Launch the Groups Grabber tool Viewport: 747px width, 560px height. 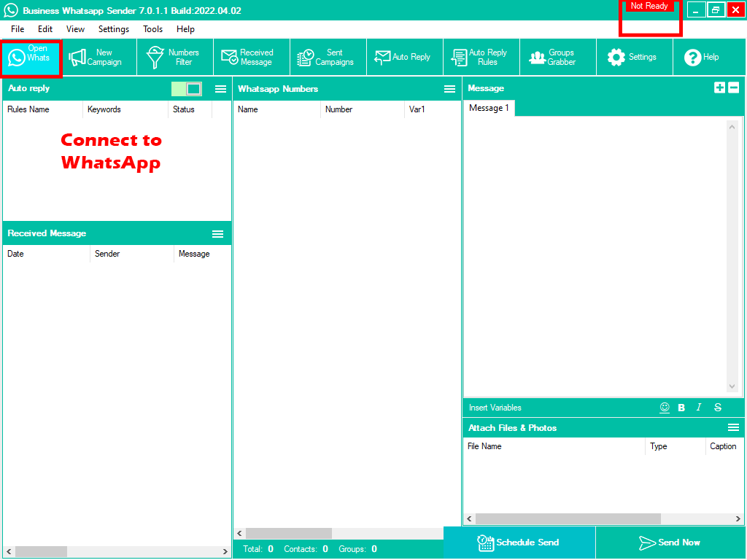pos(558,57)
